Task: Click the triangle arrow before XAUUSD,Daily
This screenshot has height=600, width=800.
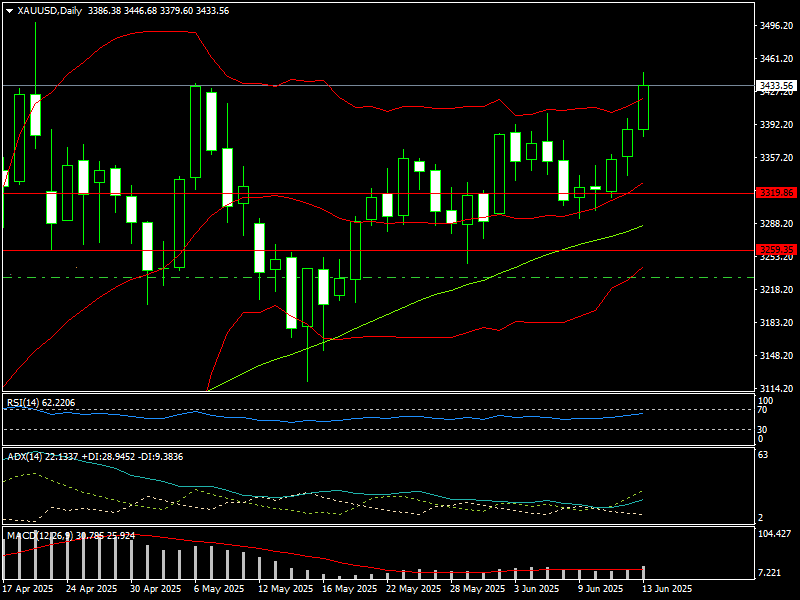Action: (x=9, y=11)
